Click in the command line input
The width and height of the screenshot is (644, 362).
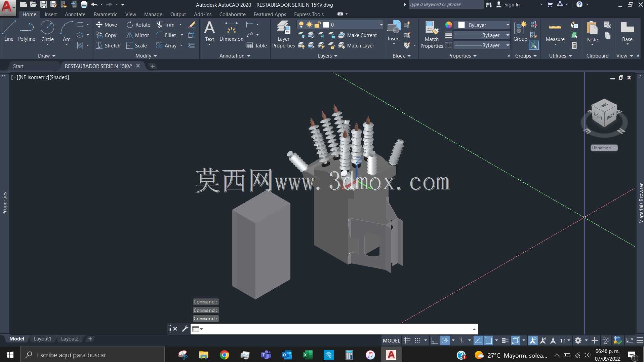(x=336, y=329)
